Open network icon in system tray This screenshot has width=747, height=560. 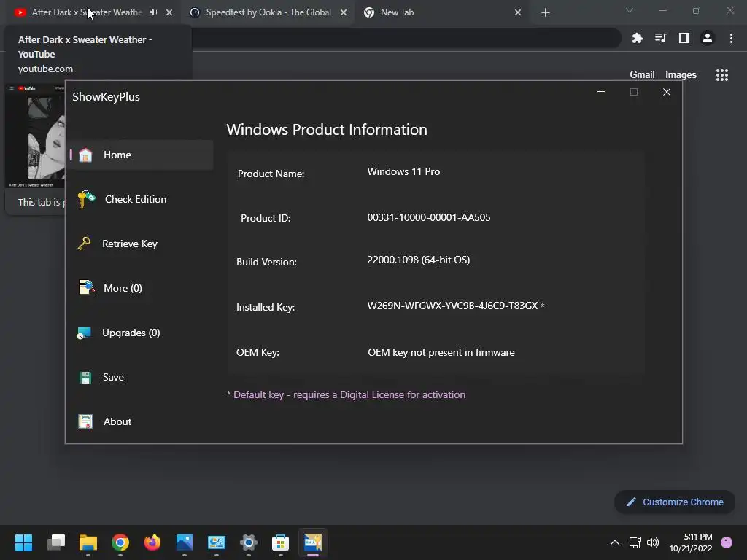coord(635,542)
